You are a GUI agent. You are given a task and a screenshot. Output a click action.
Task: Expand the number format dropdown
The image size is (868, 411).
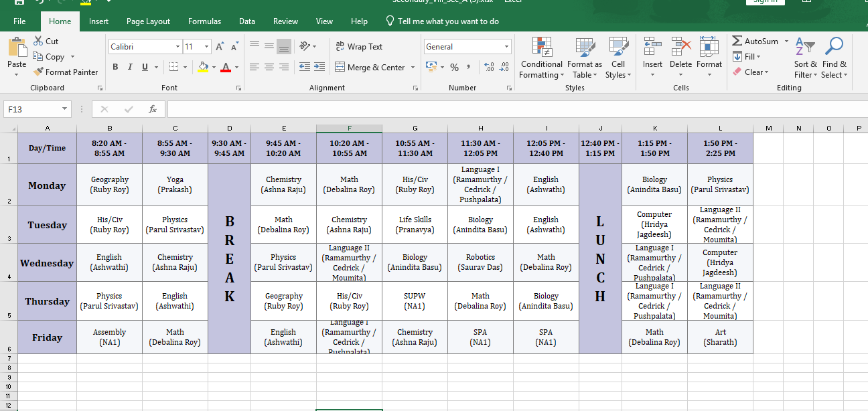point(506,47)
